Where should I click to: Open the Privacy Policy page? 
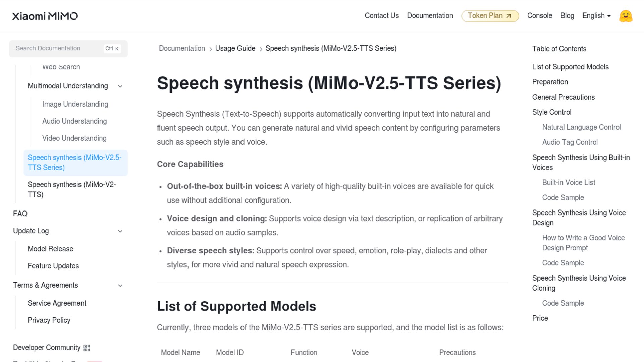click(x=49, y=320)
